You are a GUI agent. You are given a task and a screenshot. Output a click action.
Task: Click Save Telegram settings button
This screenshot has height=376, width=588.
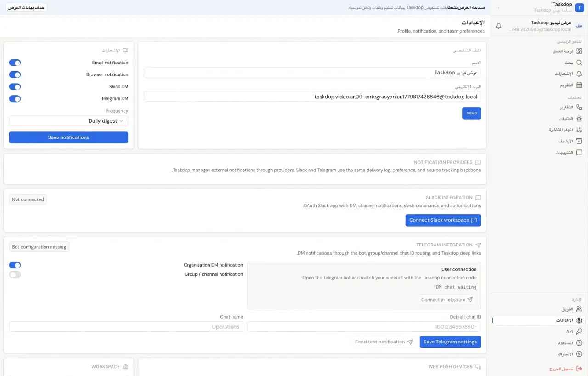coord(450,342)
